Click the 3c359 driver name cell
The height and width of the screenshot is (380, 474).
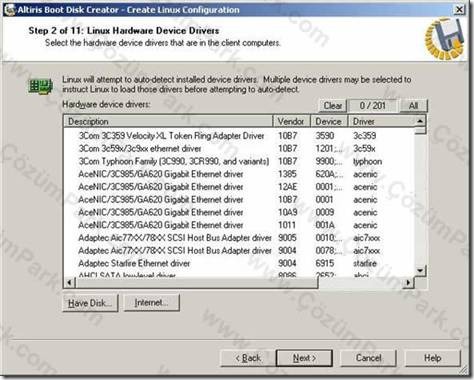(365, 136)
